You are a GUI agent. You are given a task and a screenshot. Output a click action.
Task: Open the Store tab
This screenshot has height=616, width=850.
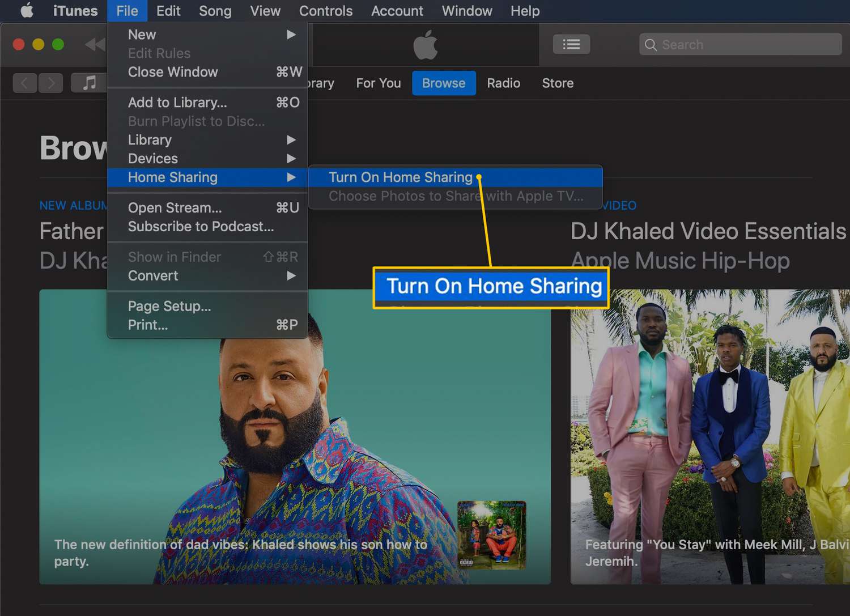[558, 83]
